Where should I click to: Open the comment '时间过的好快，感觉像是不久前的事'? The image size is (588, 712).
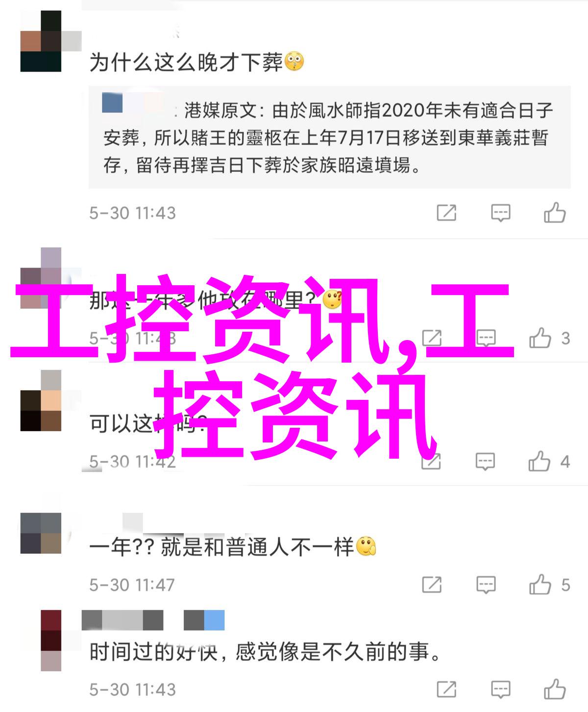coord(265,652)
